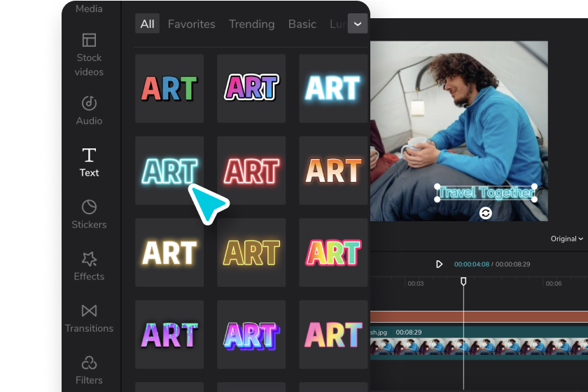Apply the red-blue-green multicolor ART style
This screenshot has width=588, height=392.
(169, 88)
